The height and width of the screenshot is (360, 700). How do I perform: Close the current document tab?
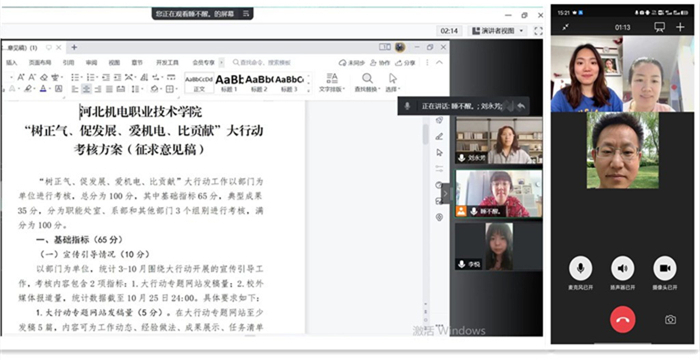click(59, 47)
